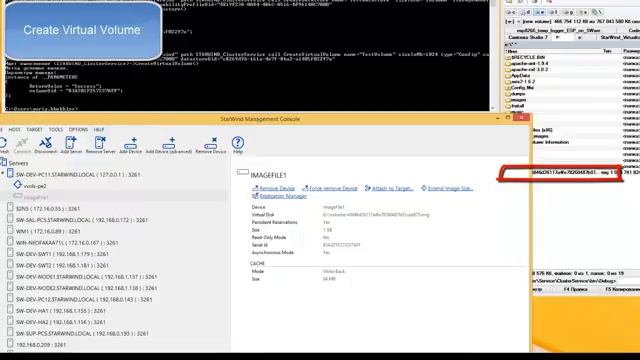Click the Disconnect toolbar icon
The width and height of the screenshot is (640, 360).
point(45,143)
